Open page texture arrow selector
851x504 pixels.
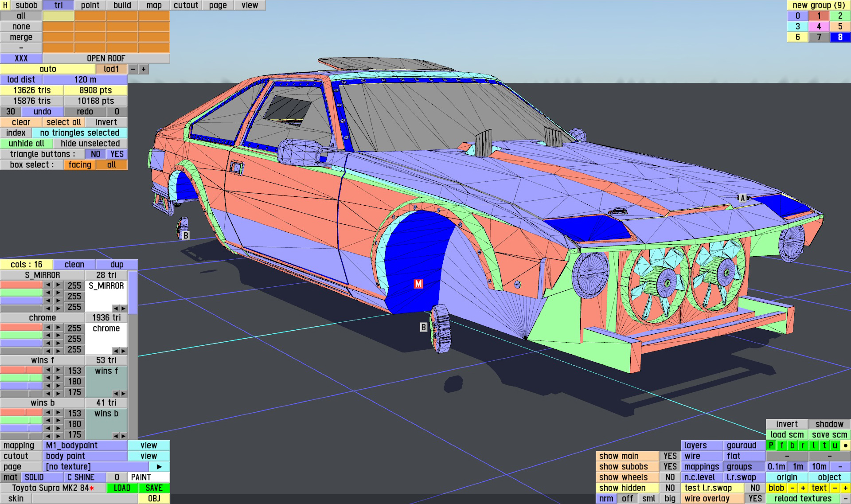pyautogui.click(x=159, y=467)
